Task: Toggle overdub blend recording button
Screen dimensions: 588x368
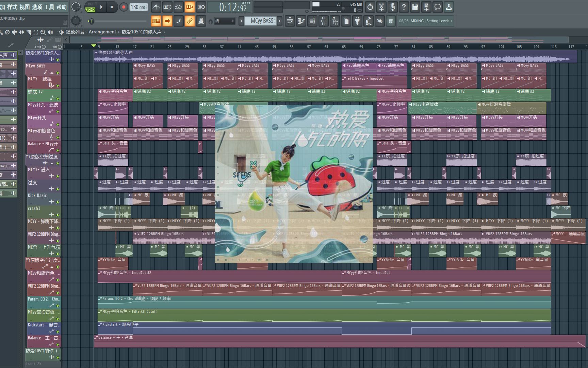Action: point(190,7)
